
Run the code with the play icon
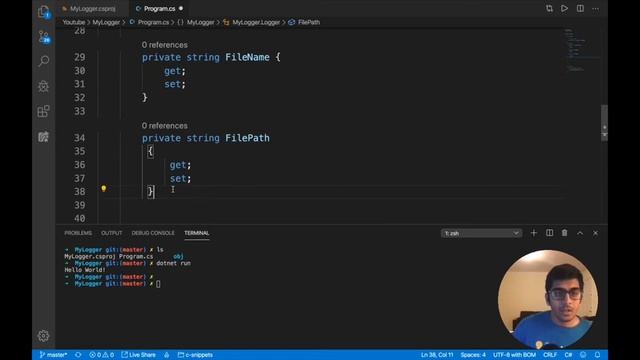pyautogui.click(x=564, y=9)
